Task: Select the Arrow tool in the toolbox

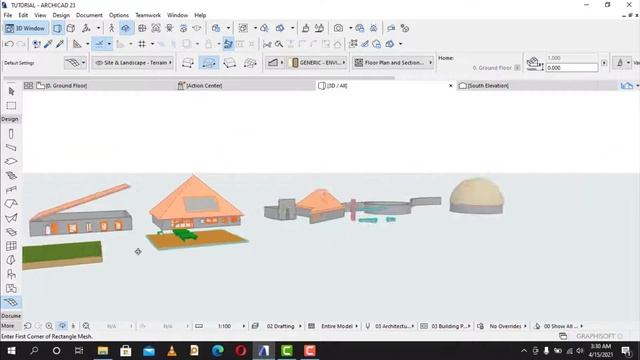Action: coord(11,91)
